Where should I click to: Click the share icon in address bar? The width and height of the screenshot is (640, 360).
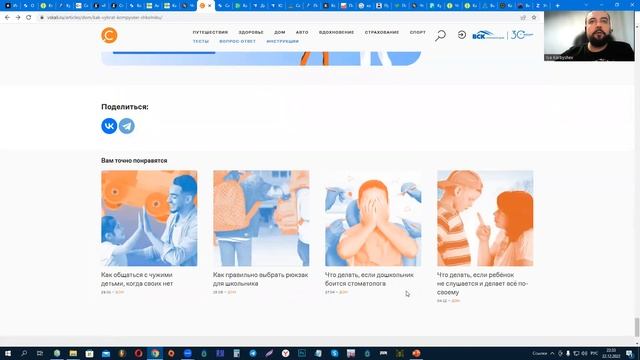click(523, 18)
